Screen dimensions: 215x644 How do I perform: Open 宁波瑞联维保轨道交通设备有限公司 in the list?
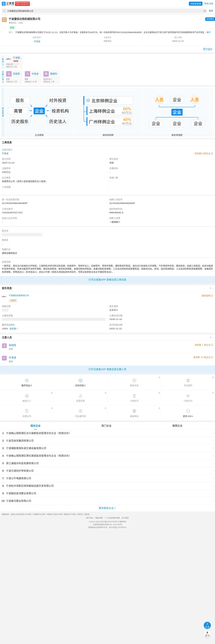point(107,448)
